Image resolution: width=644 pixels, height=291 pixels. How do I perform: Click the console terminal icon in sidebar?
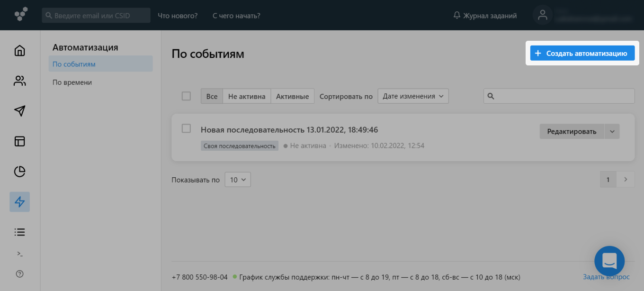tap(19, 253)
